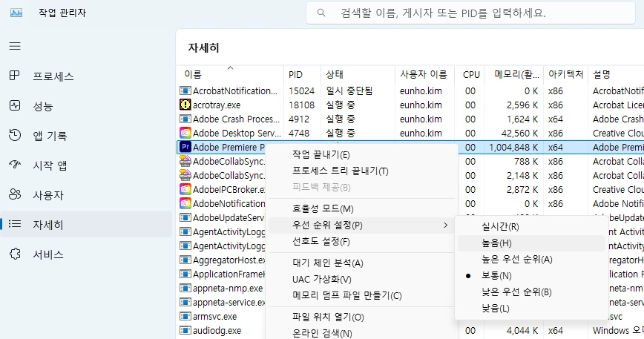644x339 pixels.
Task: Click the appneta-nmp.exe process icon
Action: [x=185, y=288]
